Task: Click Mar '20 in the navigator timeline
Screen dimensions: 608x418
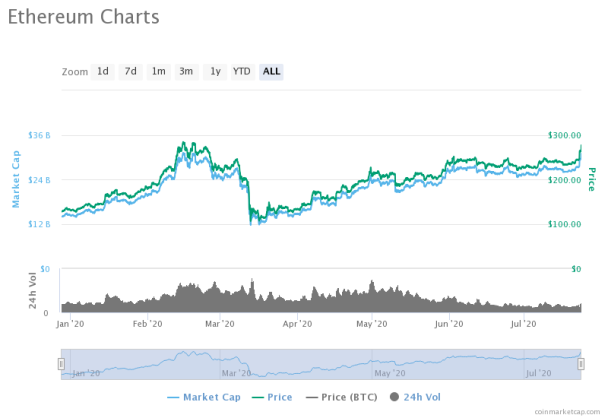Action: pyautogui.click(x=236, y=373)
